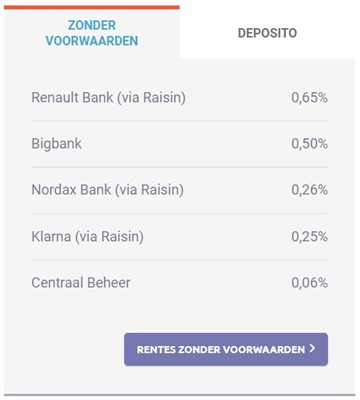Open Nordax Bank (via Raisin) entry
The height and width of the screenshot is (400, 360).
point(107,190)
